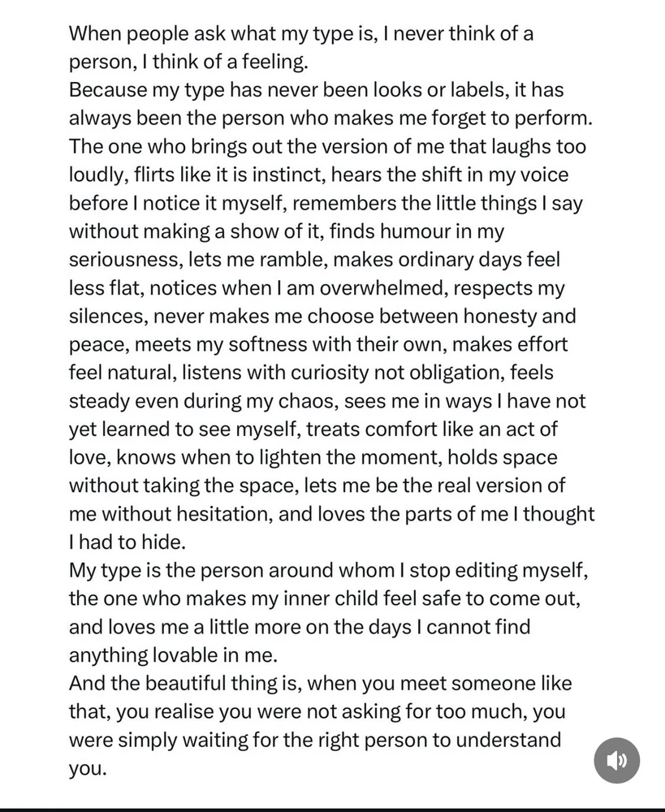
Task: Click the final word 'you.' at the bottom
Action: pos(88,768)
